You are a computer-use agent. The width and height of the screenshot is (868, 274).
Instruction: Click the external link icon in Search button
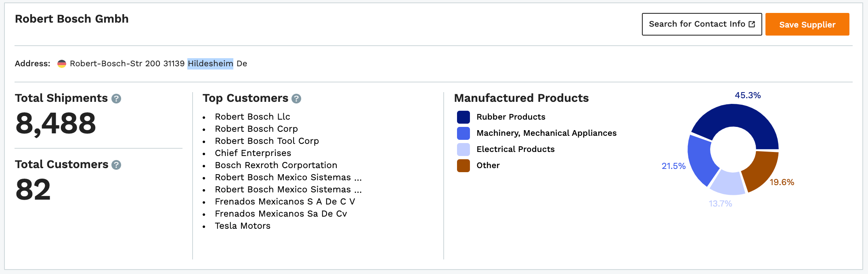click(752, 24)
